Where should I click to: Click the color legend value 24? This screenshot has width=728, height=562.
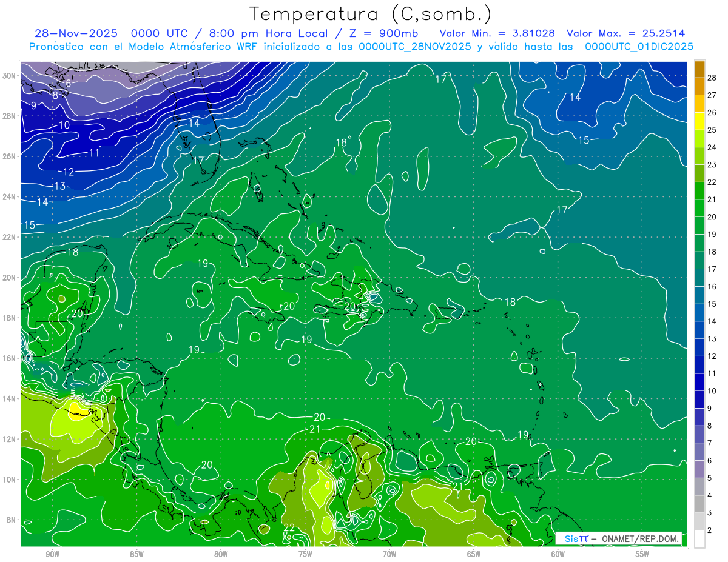tap(712, 147)
